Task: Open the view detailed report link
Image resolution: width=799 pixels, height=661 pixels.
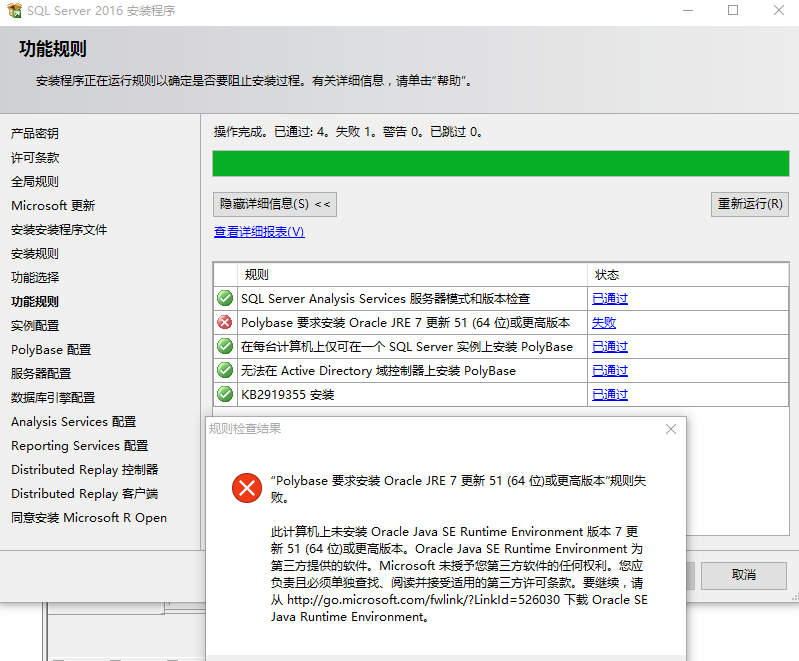Action: [259, 232]
